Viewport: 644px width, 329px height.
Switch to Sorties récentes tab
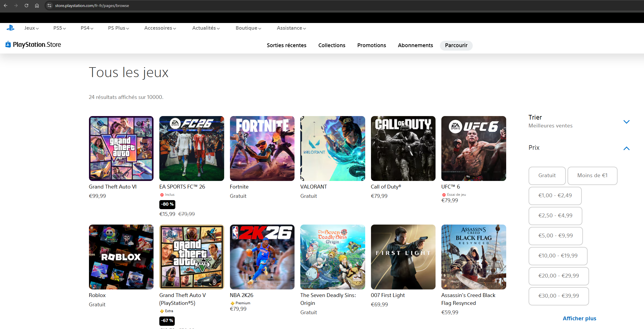pyautogui.click(x=287, y=45)
